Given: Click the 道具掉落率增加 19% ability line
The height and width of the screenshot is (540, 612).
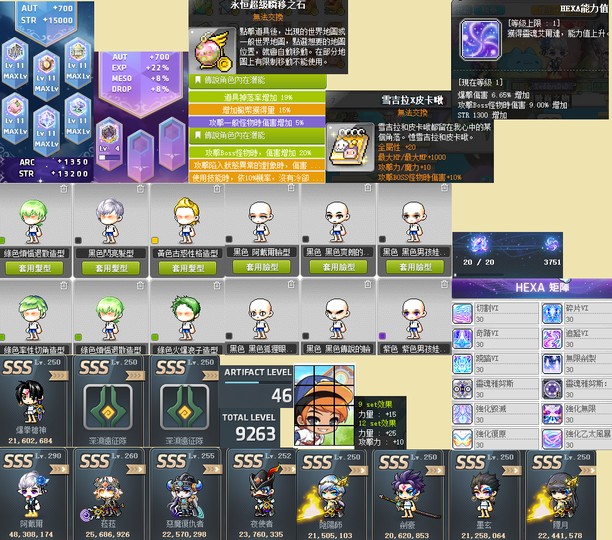Looking at the screenshot, I should pos(257,97).
